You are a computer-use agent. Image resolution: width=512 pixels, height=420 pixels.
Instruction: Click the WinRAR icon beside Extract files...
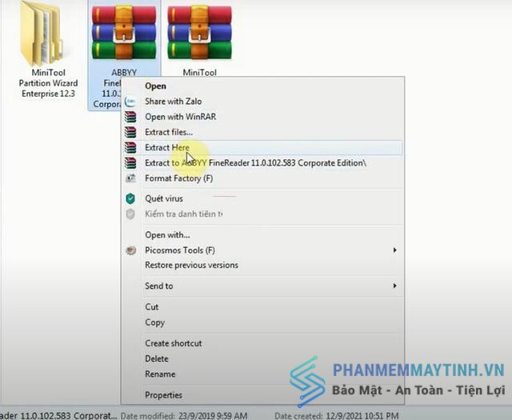pos(130,132)
